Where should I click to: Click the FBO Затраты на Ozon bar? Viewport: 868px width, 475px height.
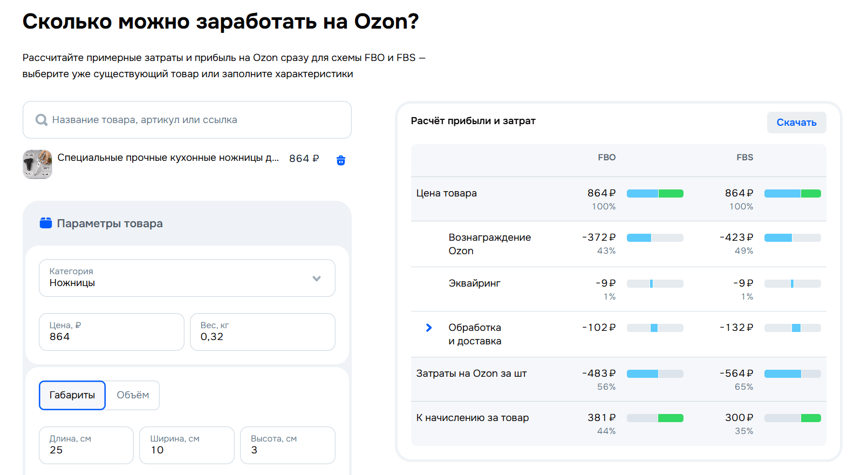tap(655, 374)
